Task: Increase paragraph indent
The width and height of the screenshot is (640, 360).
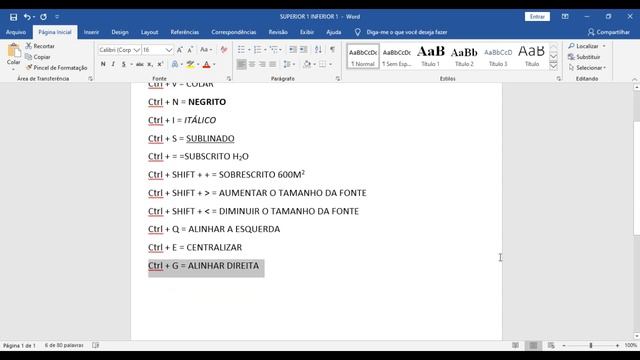Action: (x=304, y=50)
